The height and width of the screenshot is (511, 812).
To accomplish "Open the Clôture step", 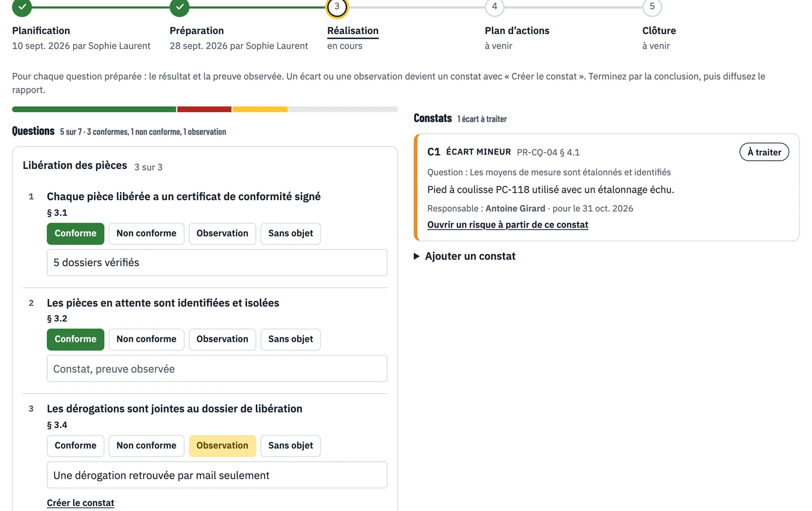I will click(x=659, y=31).
